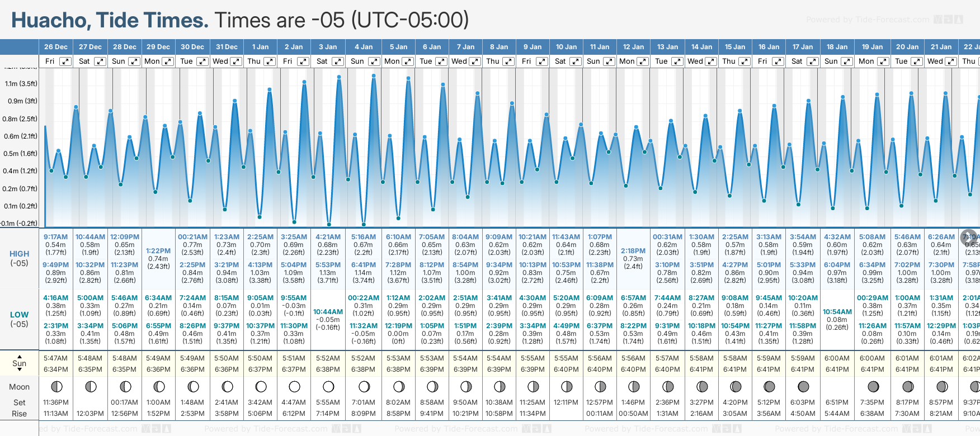Click the Huacho, Tide Times heading
980x436 pixels.
tap(110, 20)
